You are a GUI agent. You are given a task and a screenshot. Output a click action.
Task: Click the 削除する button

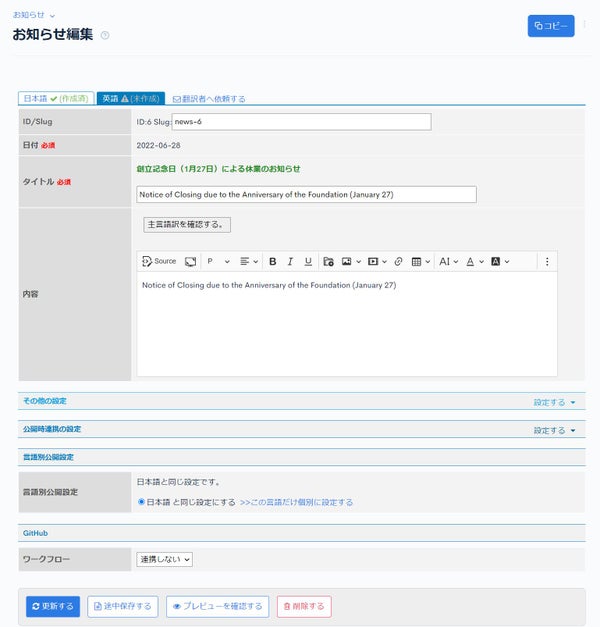(x=304, y=606)
